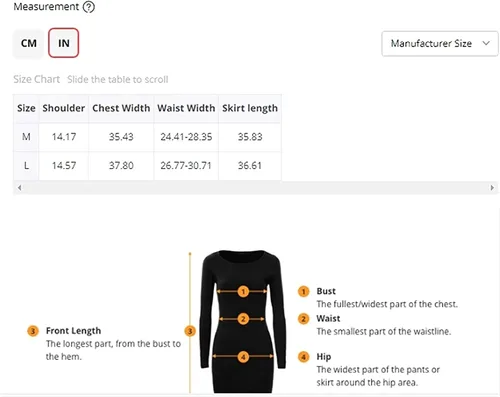Click the Front Length marker 3 on the line
This screenshot has height=397, width=500.
[x=190, y=331]
